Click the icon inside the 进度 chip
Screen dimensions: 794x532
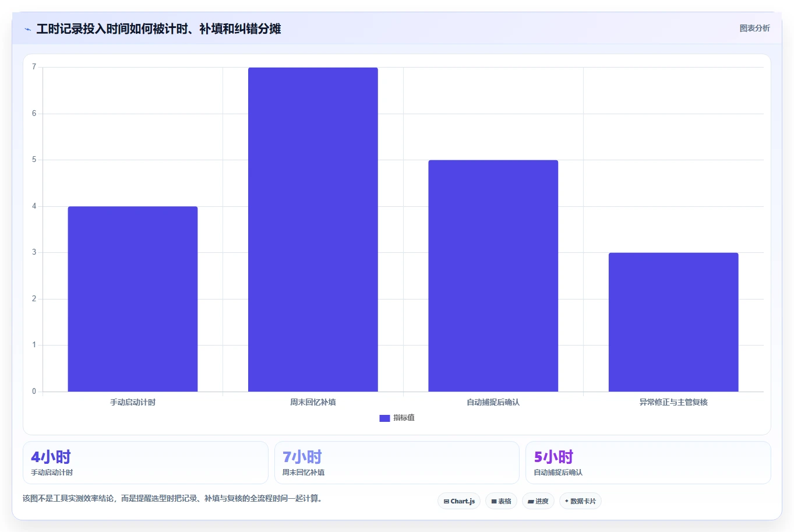[531, 501]
